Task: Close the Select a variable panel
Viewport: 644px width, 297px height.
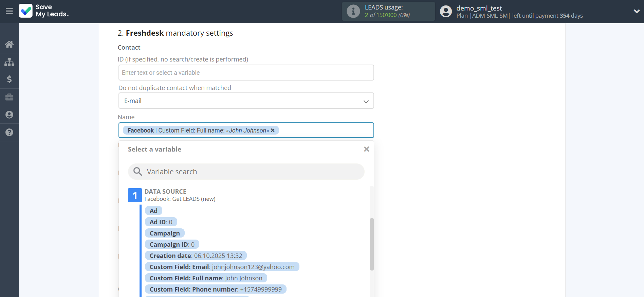Action: (x=366, y=149)
